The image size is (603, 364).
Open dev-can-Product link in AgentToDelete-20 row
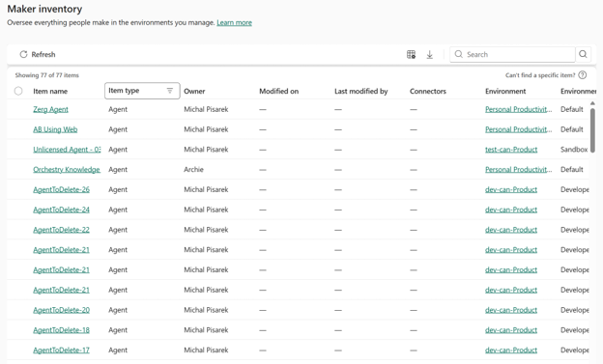[x=511, y=310]
